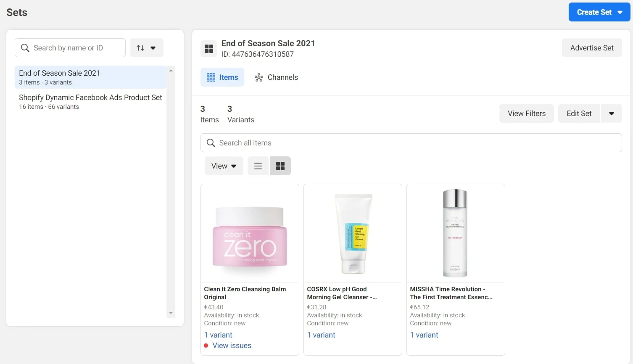The height and width of the screenshot is (364, 633).
Task: Click the set grid icon beside title
Action: tap(209, 49)
